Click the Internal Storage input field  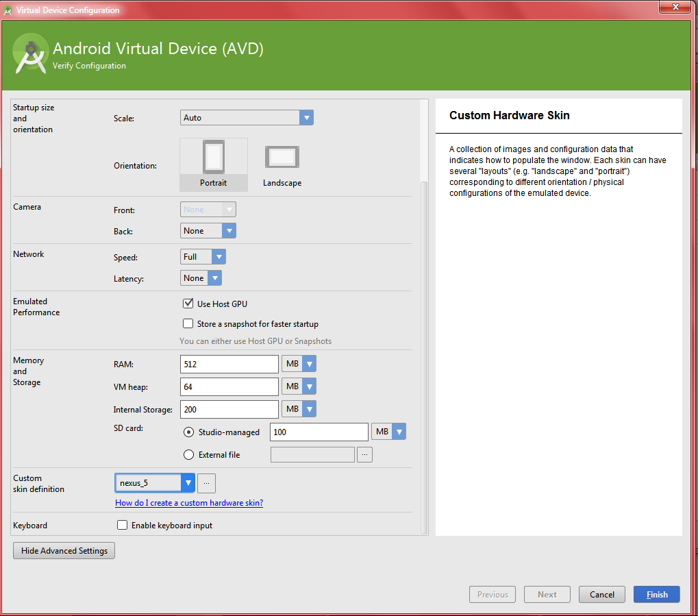pos(229,409)
